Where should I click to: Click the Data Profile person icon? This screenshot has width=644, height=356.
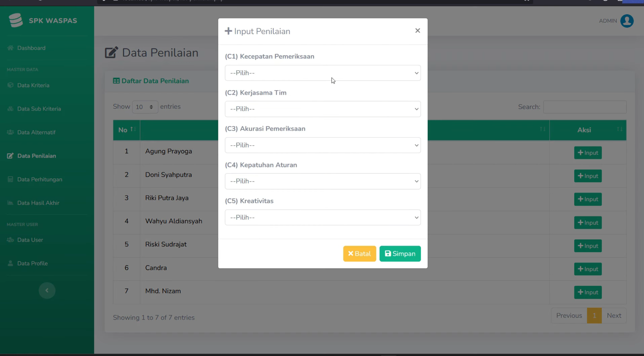[10, 263]
